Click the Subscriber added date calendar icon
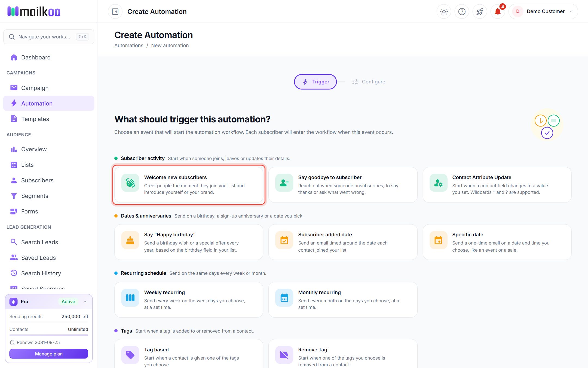The height and width of the screenshot is (368, 588). [x=284, y=240]
